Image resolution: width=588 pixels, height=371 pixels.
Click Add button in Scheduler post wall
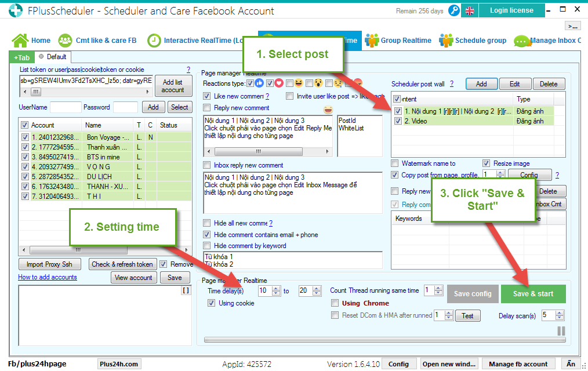point(481,84)
